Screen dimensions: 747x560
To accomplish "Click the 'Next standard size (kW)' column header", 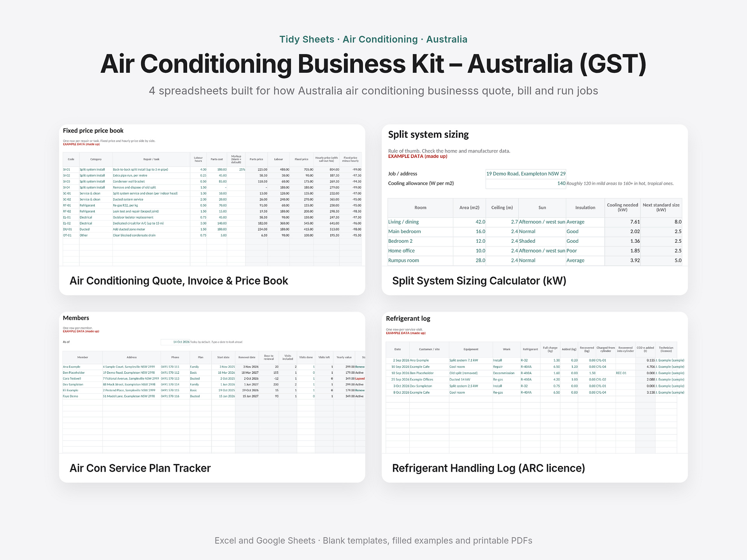I will pos(661,208).
